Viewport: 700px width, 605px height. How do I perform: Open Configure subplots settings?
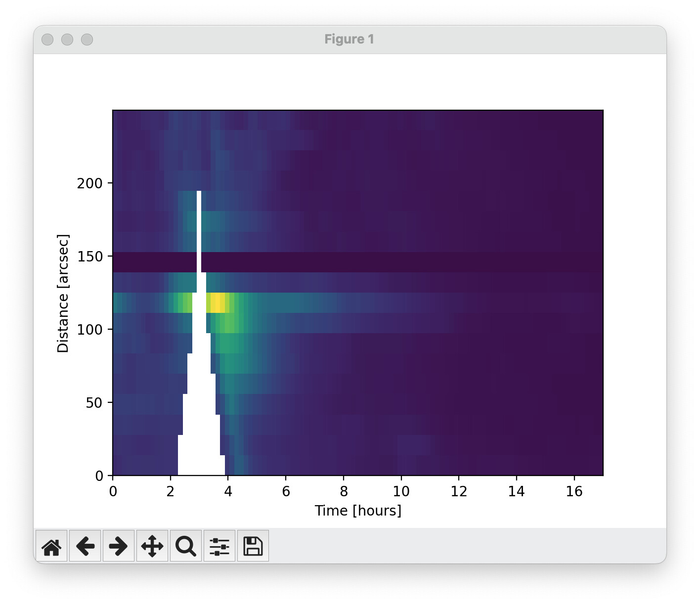pos(219,546)
